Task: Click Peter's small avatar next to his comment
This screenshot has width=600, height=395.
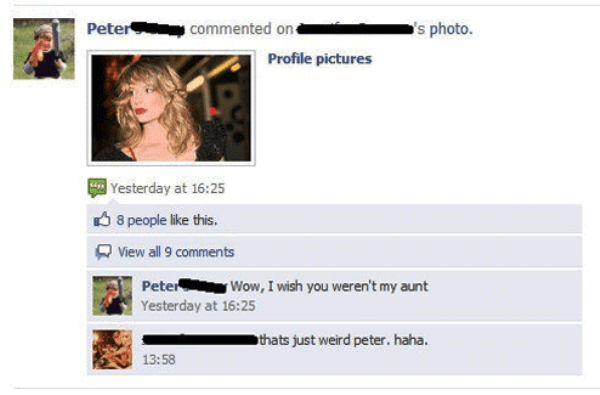Action: (112, 295)
